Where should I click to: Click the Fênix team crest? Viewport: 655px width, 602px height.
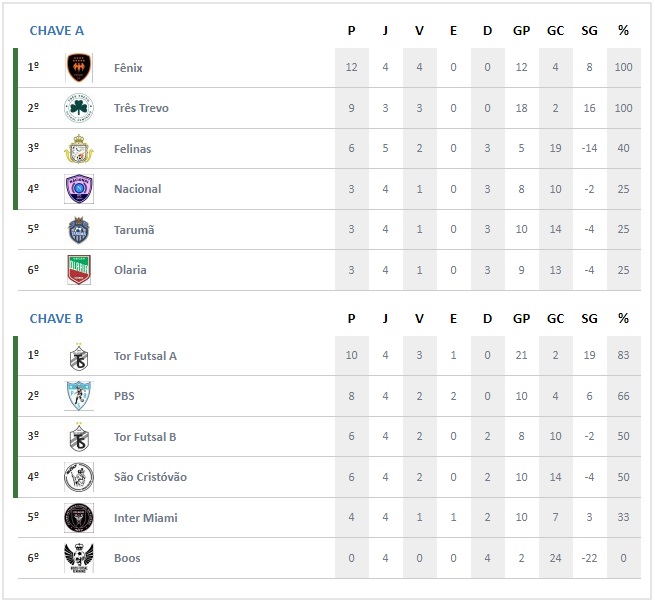[x=79, y=68]
